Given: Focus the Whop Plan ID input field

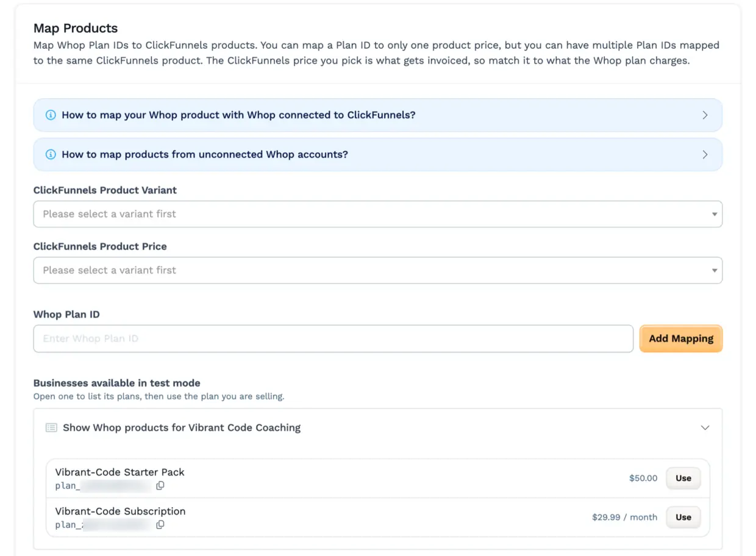Looking at the screenshot, I should [333, 338].
